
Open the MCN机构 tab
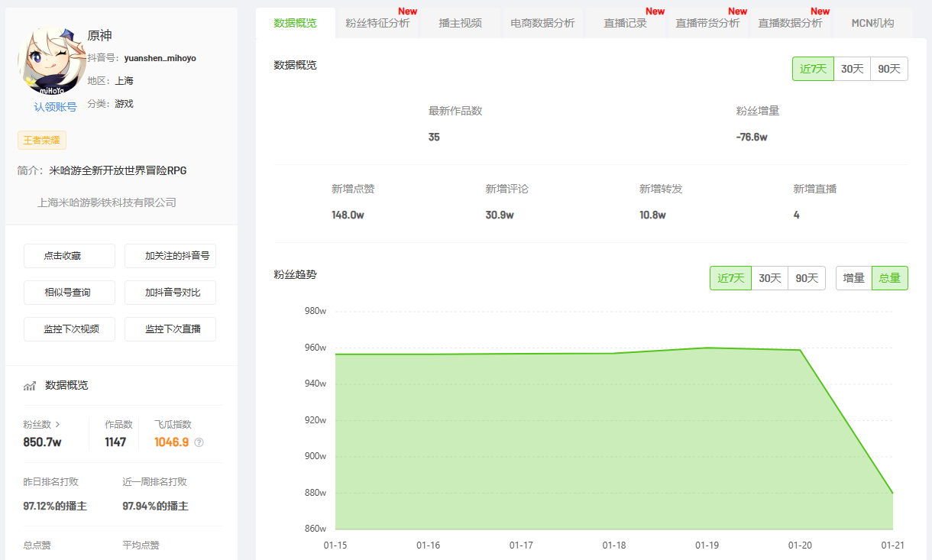point(872,23)
